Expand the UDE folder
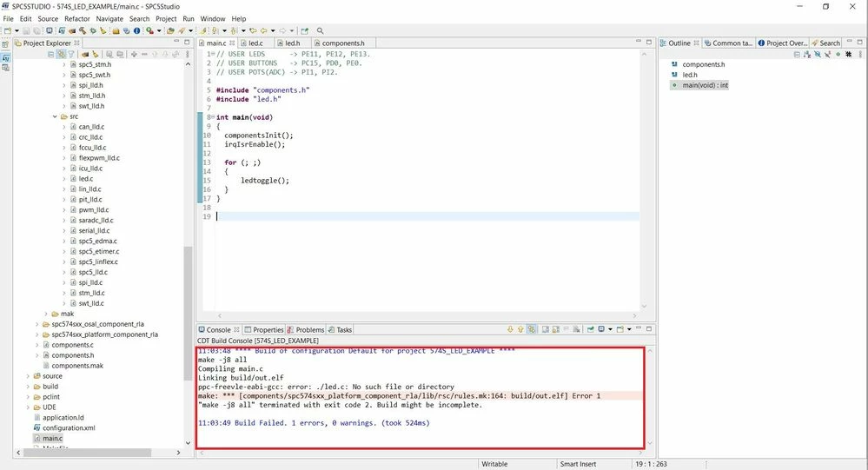The image size is (868, 470). tap(28, 407)
